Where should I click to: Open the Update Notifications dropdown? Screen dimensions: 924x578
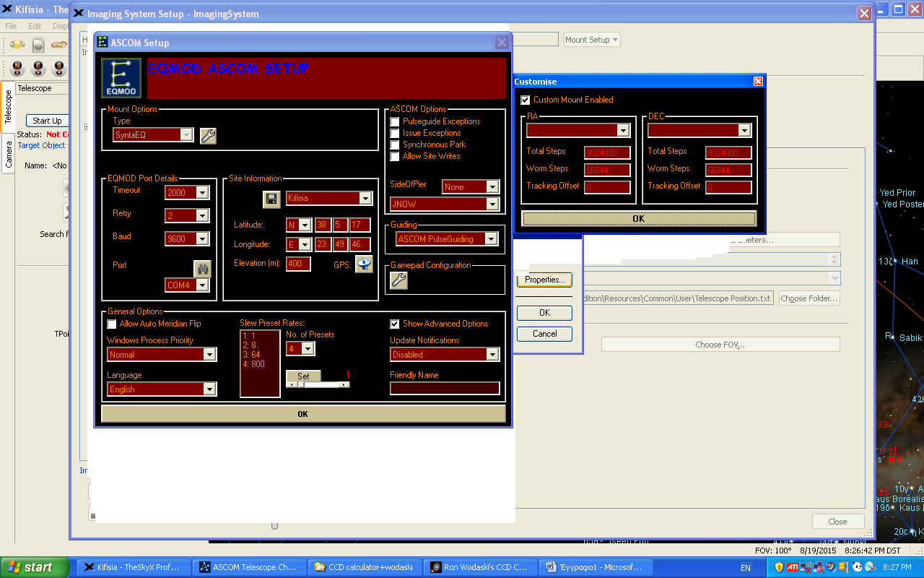(x=492, y=355)
